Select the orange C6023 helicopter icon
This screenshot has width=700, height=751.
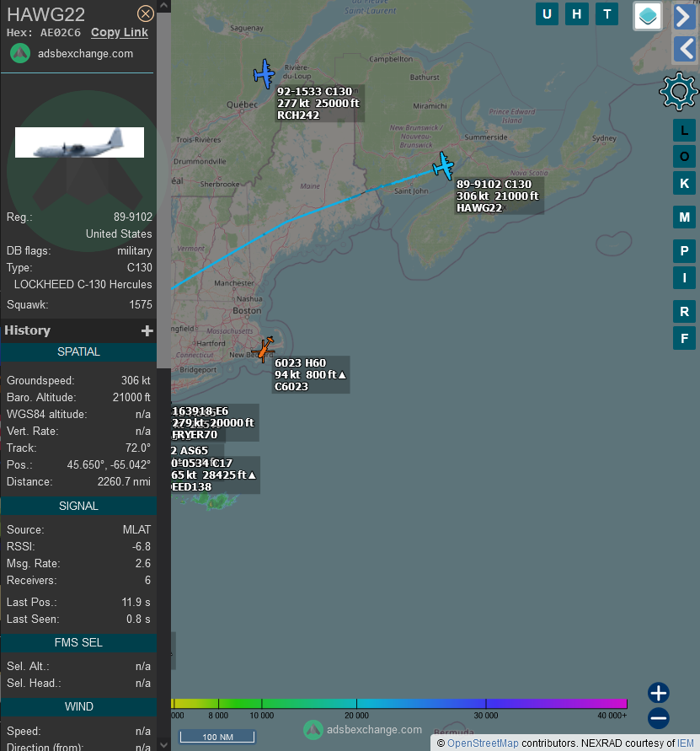click(x=264, y=349)
